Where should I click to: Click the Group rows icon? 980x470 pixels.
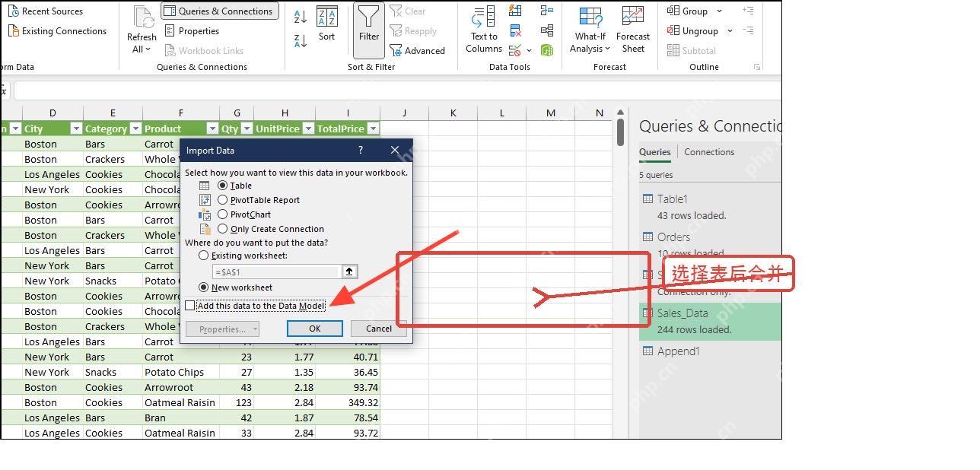[x=673, y=11]
